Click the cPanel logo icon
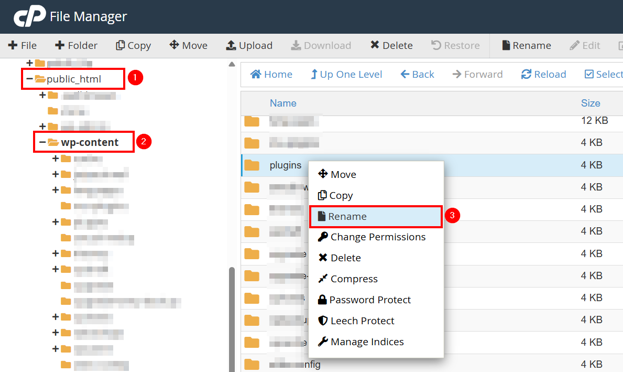Image resolution: width=623 pixels, height=372 pixels. (x=29, y=16)
